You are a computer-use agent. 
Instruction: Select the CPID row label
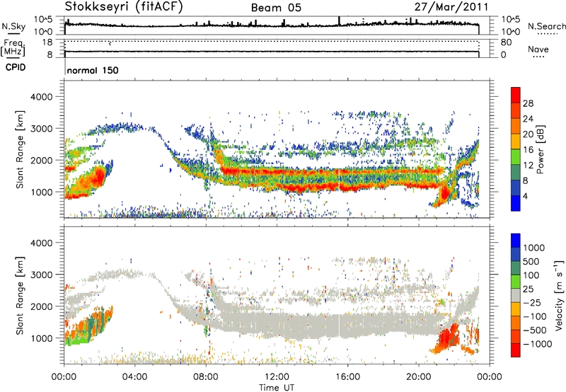[x=16, y=67]
